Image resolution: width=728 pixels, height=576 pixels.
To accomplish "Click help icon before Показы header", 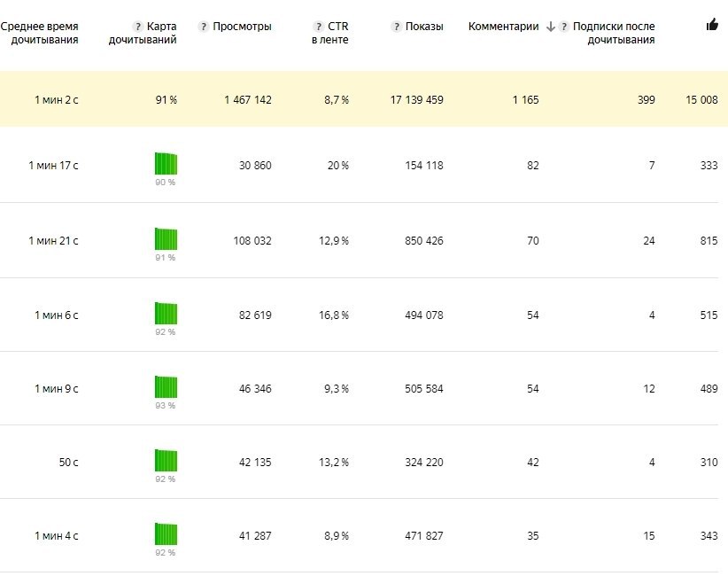I will pyautogui.click(x=396, y=27).
